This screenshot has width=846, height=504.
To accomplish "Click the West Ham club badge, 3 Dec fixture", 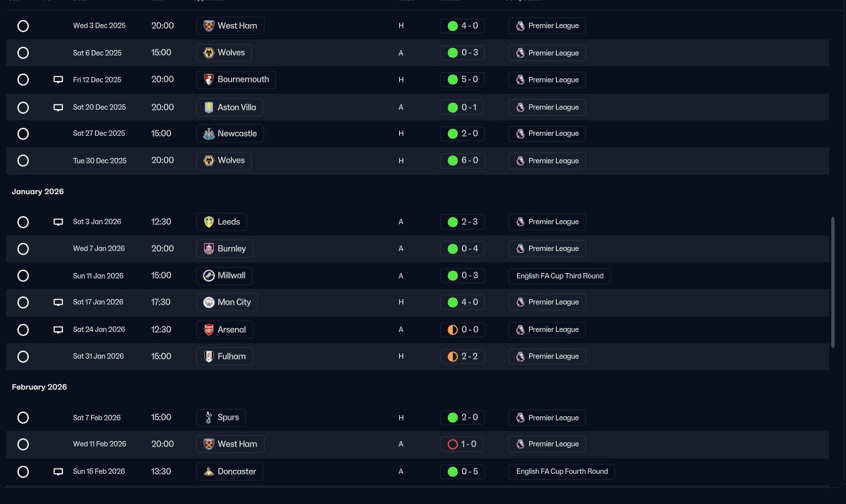I will [208, 26].
